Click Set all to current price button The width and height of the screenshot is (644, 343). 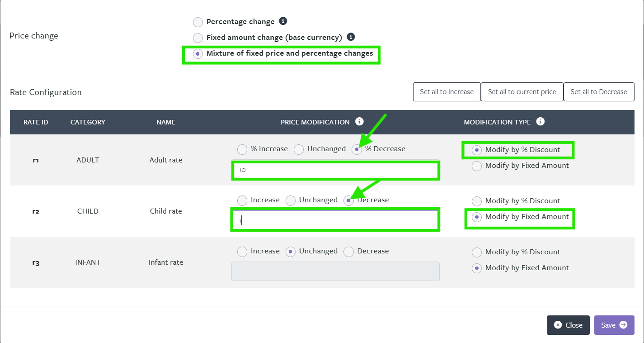pos(522,92)
